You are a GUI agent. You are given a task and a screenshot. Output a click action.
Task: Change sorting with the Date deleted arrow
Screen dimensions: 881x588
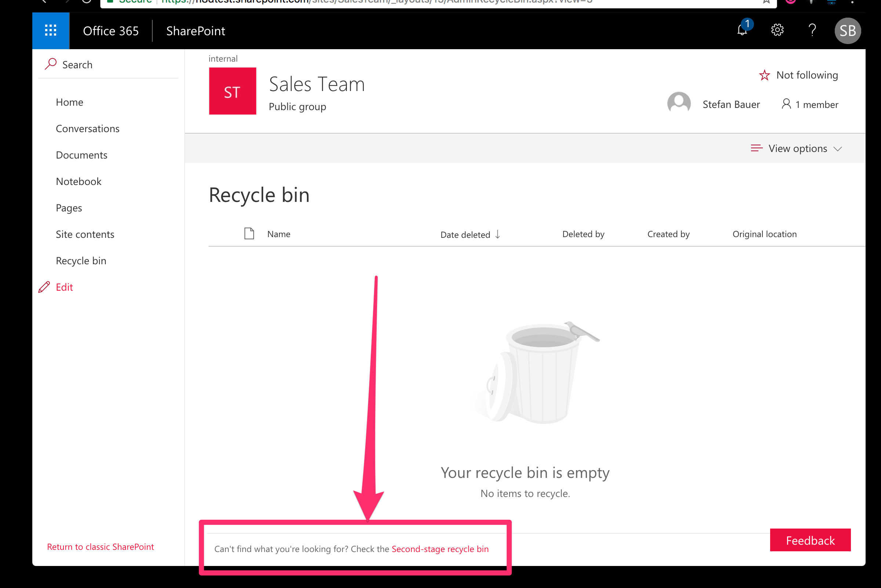[x=498, y=235]
